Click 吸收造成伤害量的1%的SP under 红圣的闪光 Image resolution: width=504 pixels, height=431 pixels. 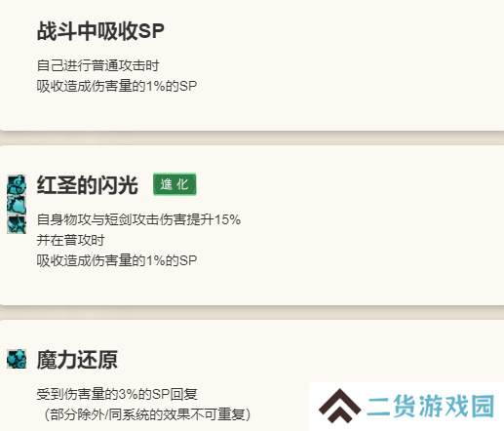[117, 260]
